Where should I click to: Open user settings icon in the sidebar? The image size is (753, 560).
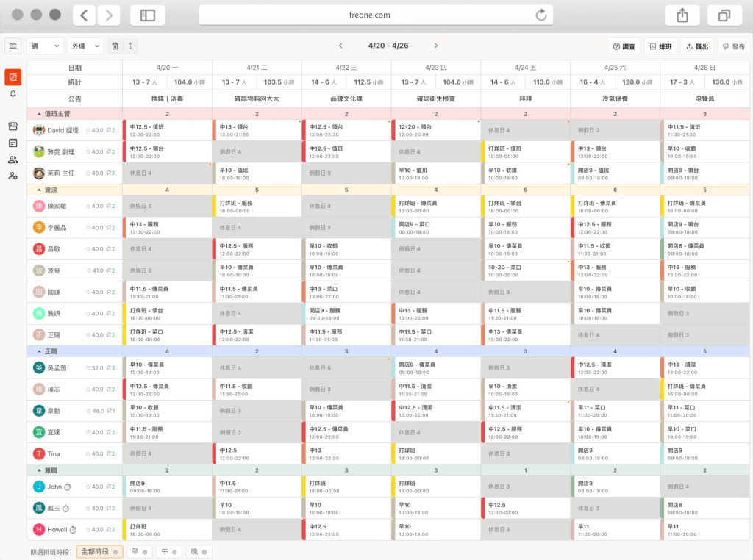[13, 176]
